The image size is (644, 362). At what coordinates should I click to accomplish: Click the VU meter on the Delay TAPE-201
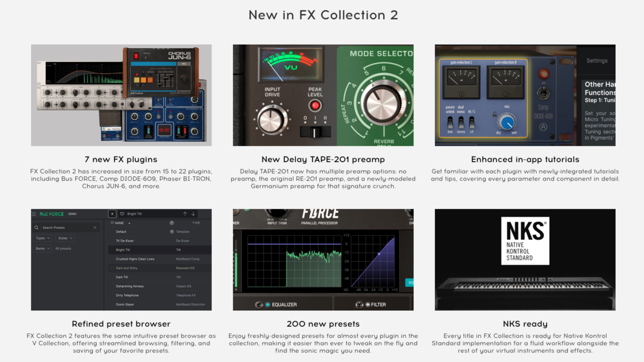click(x=291, y=64)
